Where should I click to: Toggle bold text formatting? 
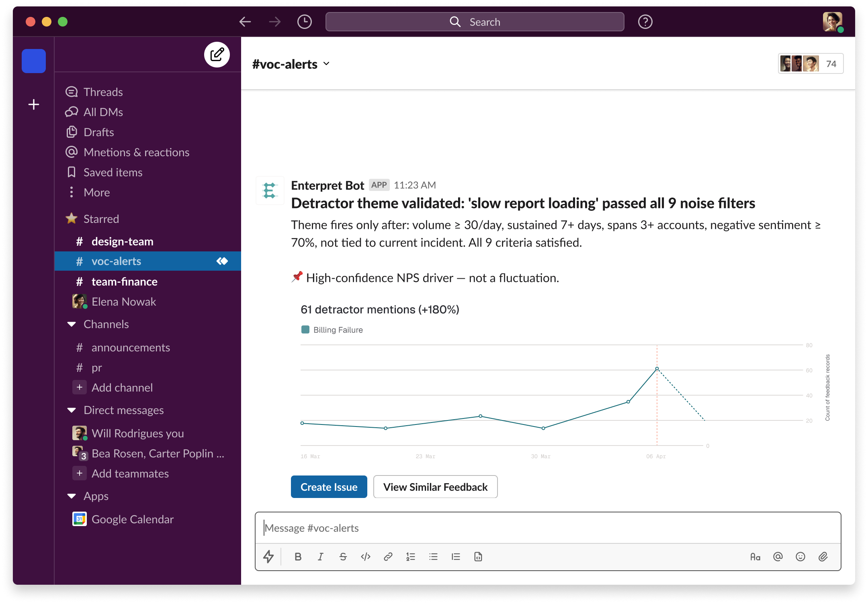coord(298,557)
